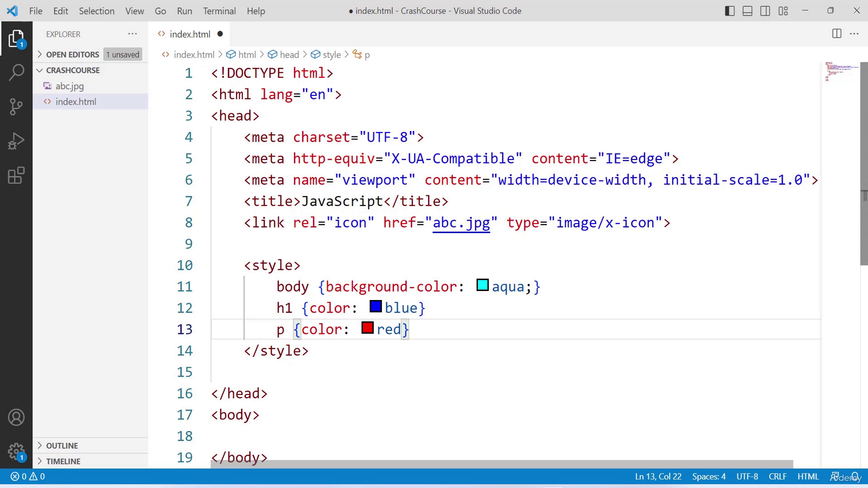Open Customize Layout icon
The image size is (868, 488).
[783, 11]
